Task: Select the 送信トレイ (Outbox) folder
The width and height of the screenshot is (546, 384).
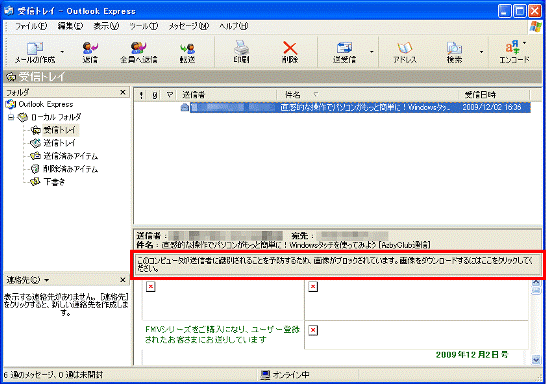Action: (x=60, y=143)
